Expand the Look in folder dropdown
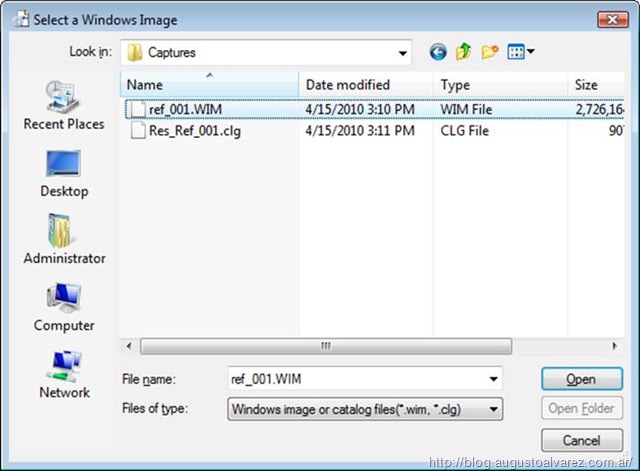This screenshot has height=471, width=640. tap(402, 52)
